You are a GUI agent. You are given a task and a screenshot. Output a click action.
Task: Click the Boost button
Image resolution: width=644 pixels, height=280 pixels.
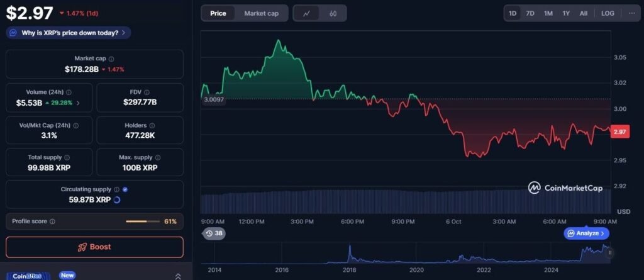tap(94, 247)
